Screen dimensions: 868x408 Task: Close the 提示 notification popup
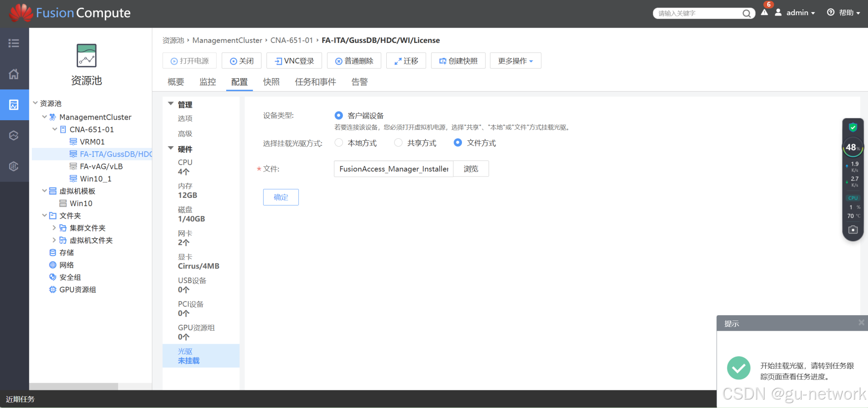click(861, 323)
